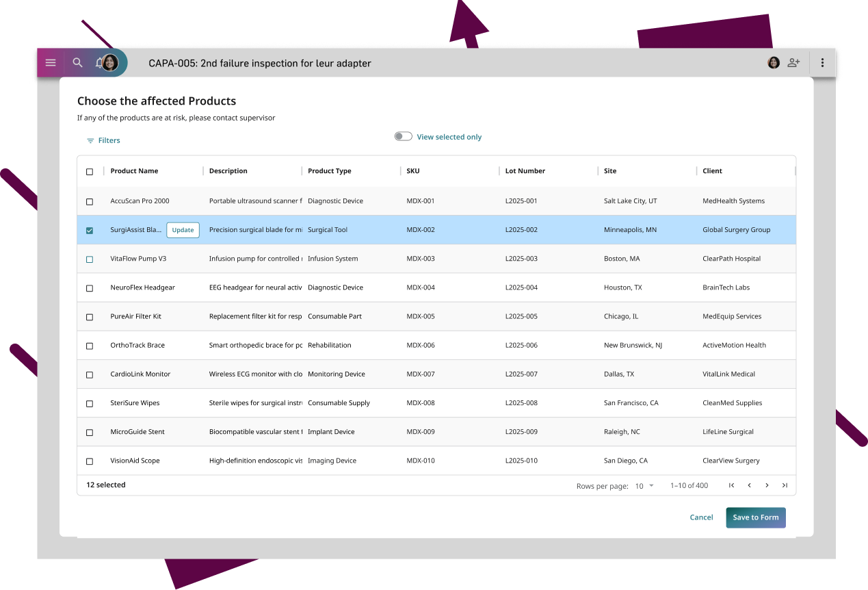Toggle the View selected only switch
This screenshot has width=868, height=590.
(404, 136)
